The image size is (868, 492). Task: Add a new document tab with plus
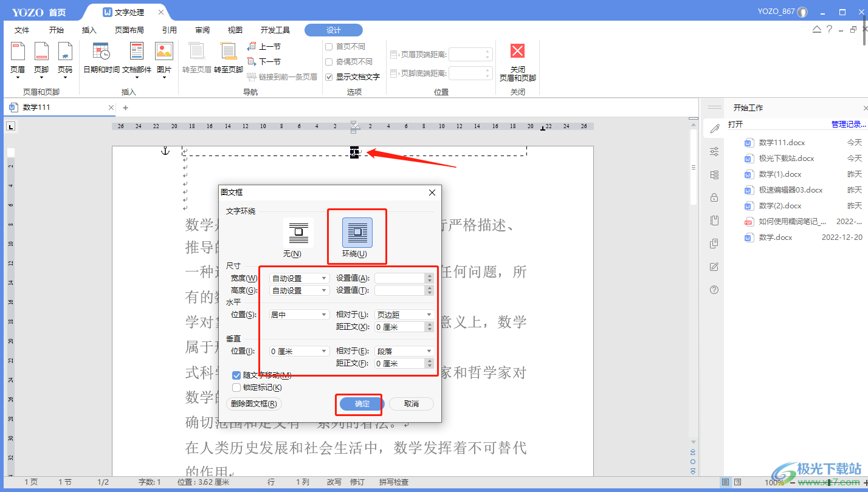(126, 108)
